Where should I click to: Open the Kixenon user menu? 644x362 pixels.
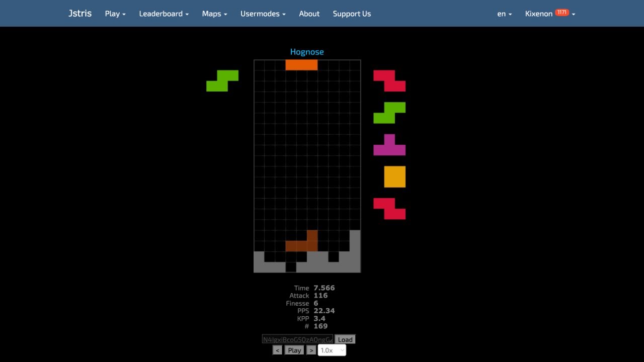pos(550,14)
